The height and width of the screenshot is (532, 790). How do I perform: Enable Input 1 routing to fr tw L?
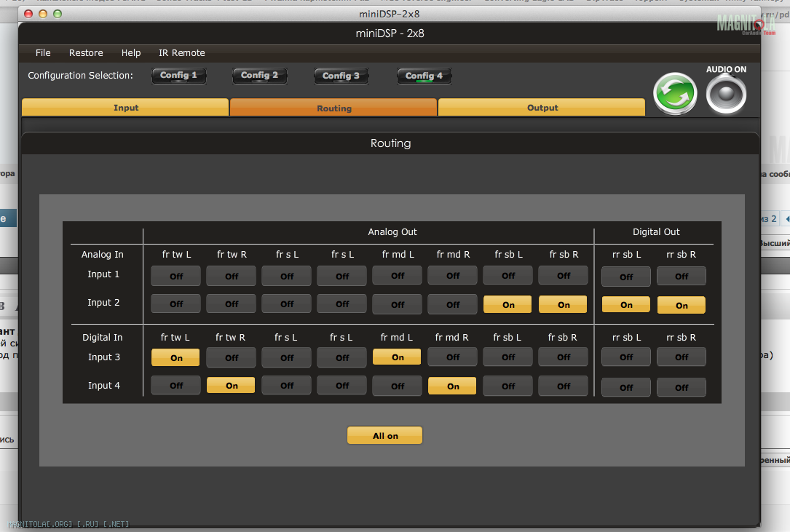[x=176, y=276]
